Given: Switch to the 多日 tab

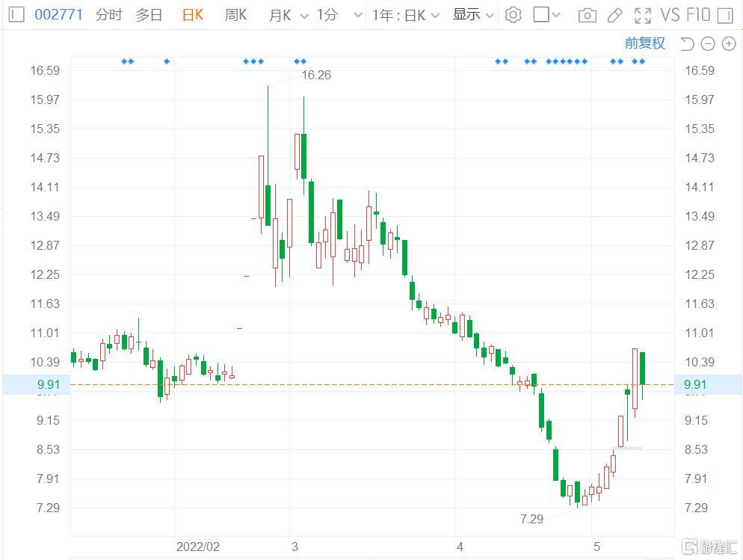Looking at the screenshot, I should tap(149, 15).
